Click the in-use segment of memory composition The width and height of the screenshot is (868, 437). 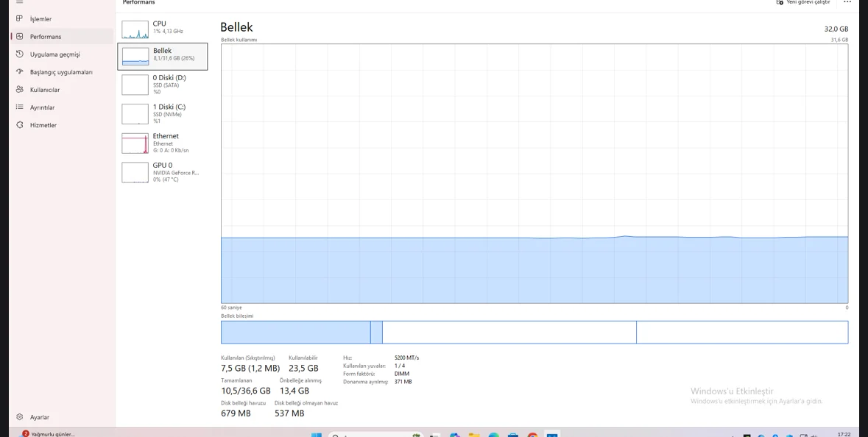(296, 332)
